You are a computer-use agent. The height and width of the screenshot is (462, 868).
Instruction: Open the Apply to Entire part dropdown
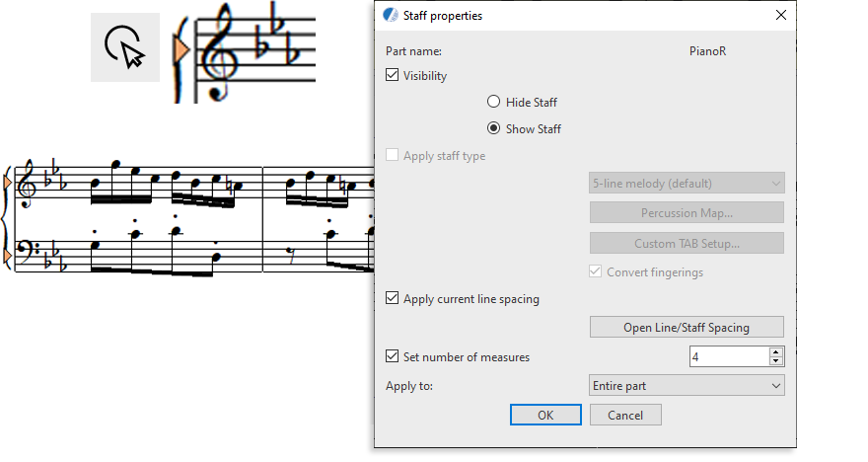[x=687, y=386]
